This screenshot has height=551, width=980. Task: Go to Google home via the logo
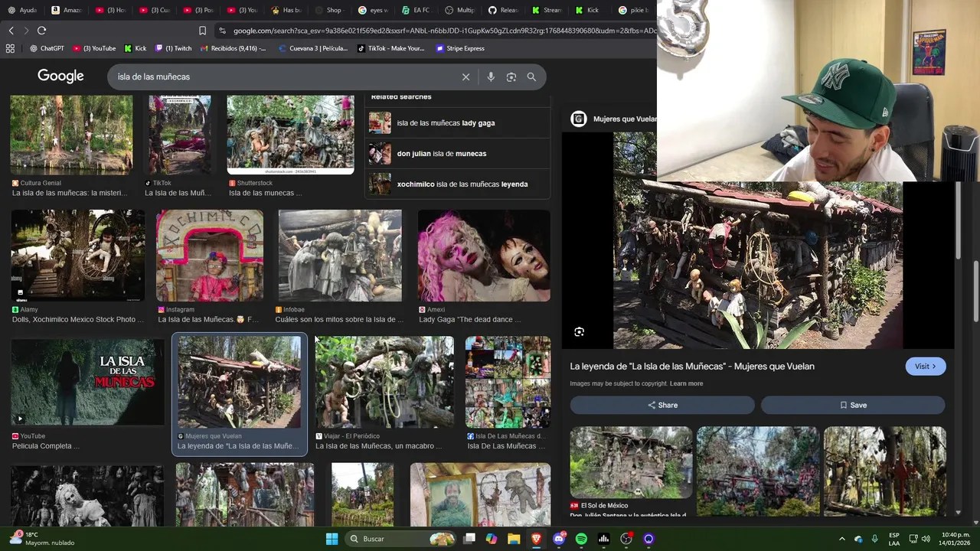click(60, 76)
